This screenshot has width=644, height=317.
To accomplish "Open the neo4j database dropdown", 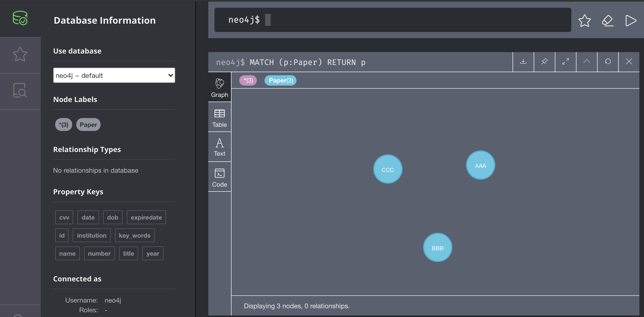I will click(114, 75).
